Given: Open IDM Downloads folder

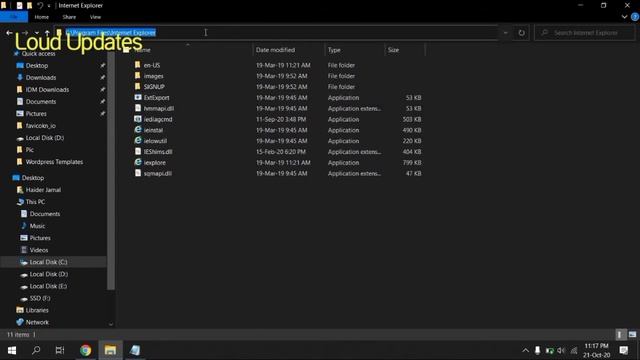Looking at the screenshot, I should coord(47,89).
